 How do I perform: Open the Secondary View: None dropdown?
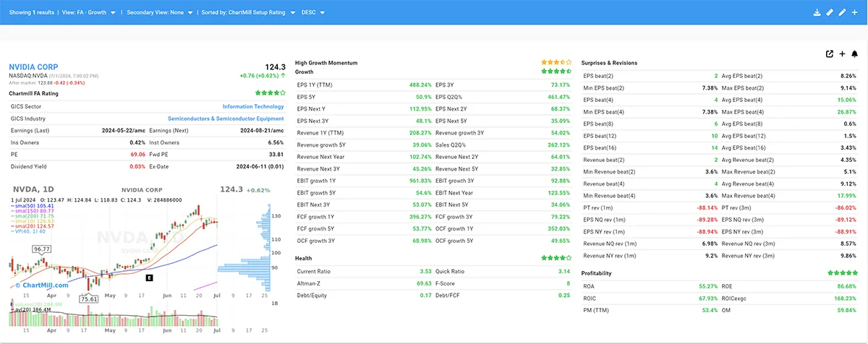(161, 12)
